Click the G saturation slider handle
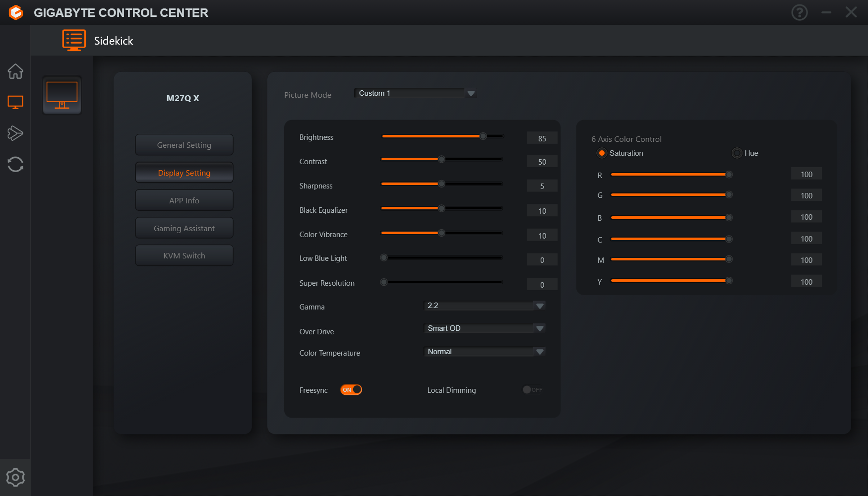This screenshot has height=496, width=868. (729, 194)
